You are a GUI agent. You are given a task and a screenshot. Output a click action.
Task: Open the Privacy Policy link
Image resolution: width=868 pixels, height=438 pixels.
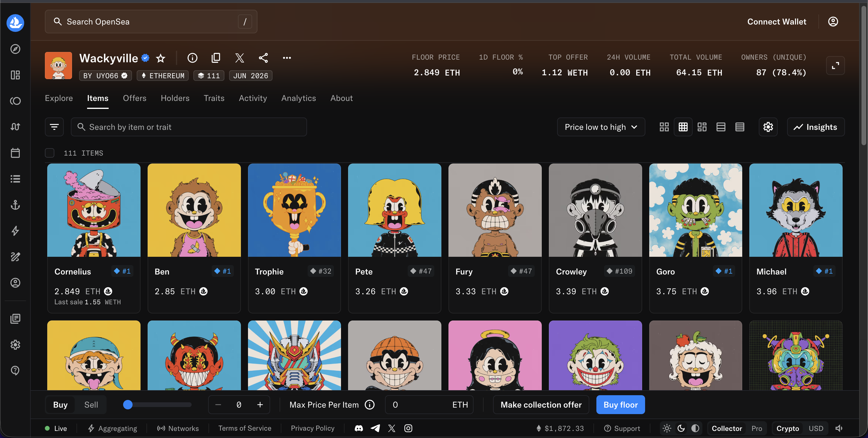click(312, 428)
